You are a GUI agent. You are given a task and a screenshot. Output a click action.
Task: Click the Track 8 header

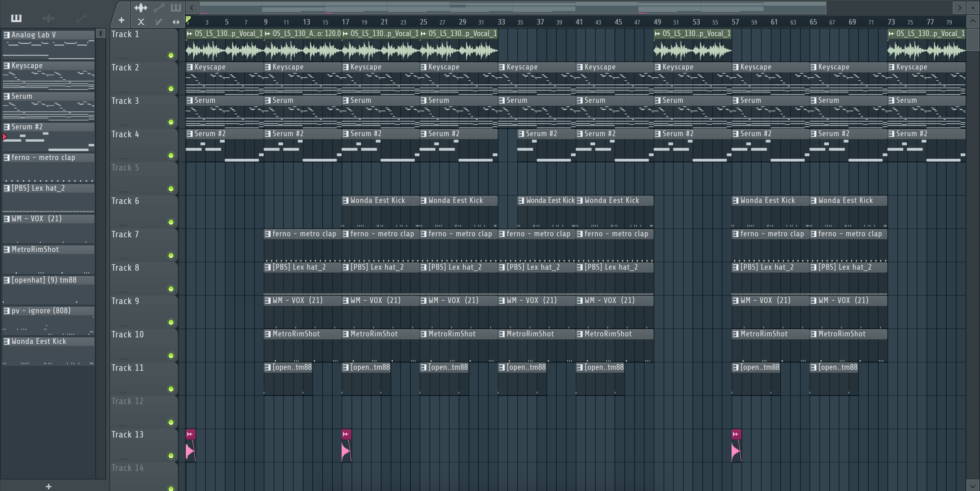tap(144, 278)
